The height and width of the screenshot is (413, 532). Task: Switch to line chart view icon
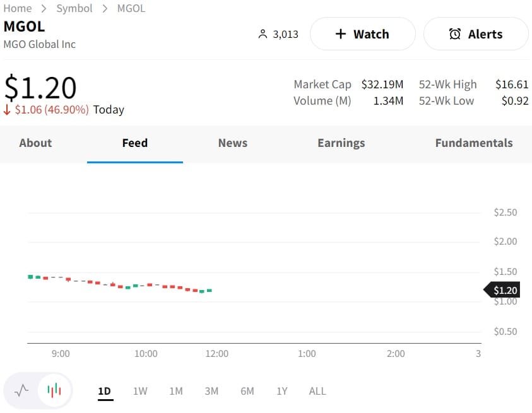(22, 390)
